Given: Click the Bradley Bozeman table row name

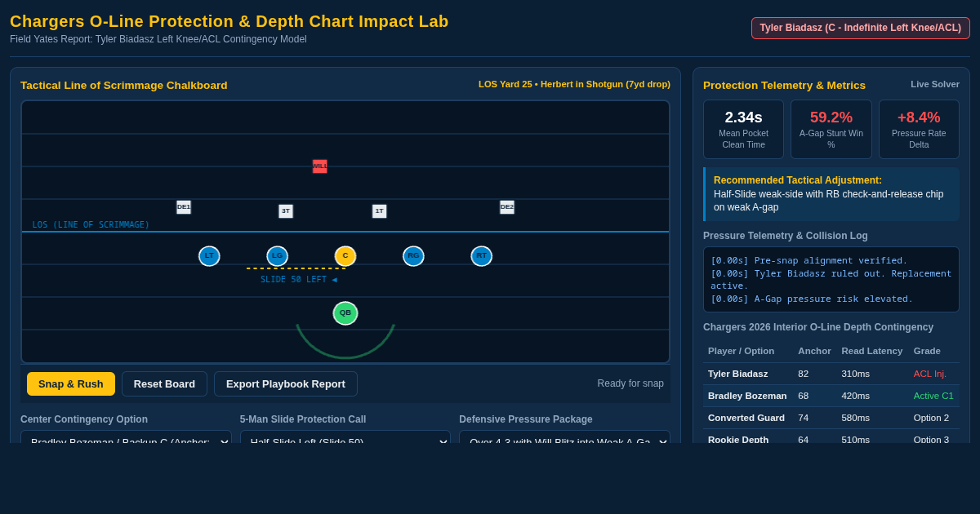Looking at the screenshot, I should (747, 396).
